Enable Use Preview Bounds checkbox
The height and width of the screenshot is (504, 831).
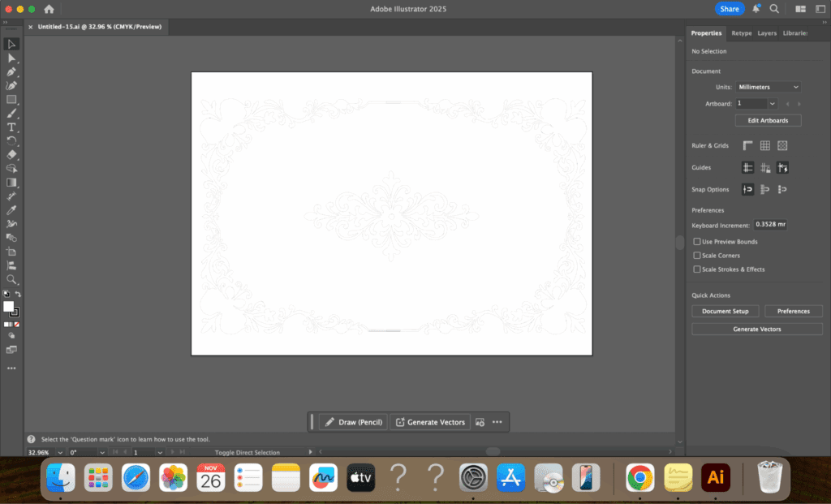(x=697, y=242)
